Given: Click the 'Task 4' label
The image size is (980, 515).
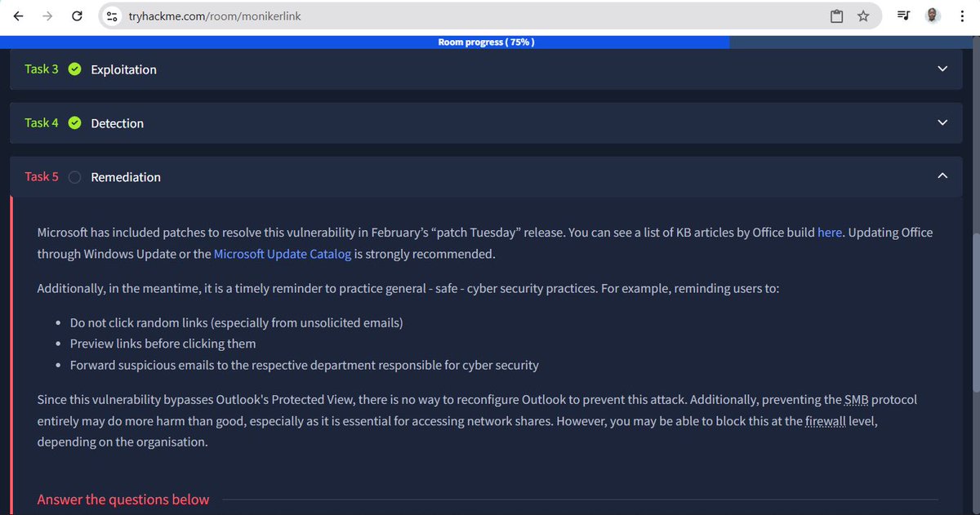Looking at the screenshot, I should pos(42,123).
